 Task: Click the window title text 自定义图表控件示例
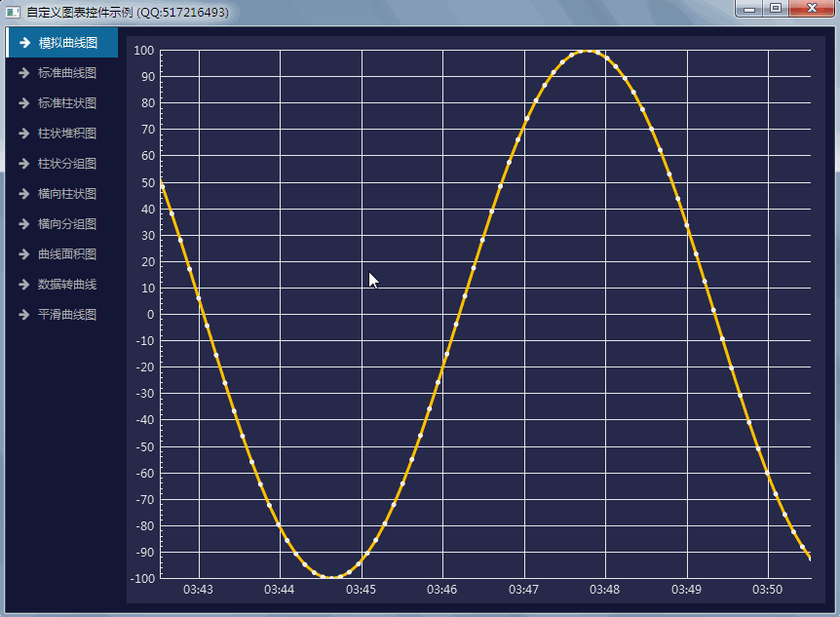click(80, 12)
